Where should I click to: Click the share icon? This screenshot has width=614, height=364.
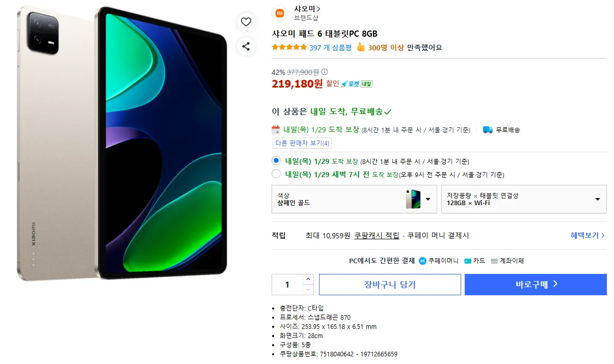(246, 47)
